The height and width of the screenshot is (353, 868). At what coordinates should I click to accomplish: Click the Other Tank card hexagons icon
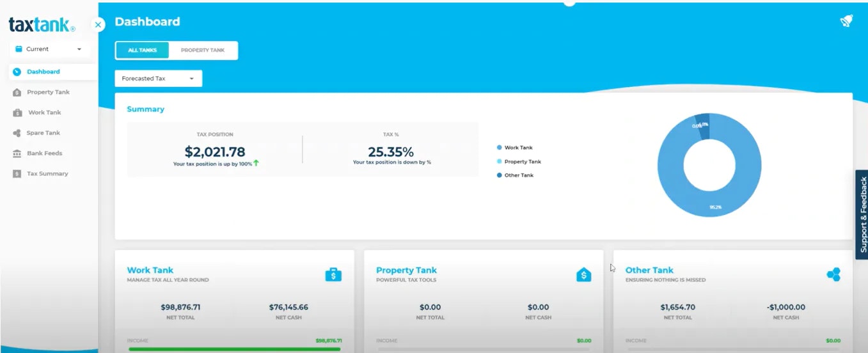(x=833, y=274)
